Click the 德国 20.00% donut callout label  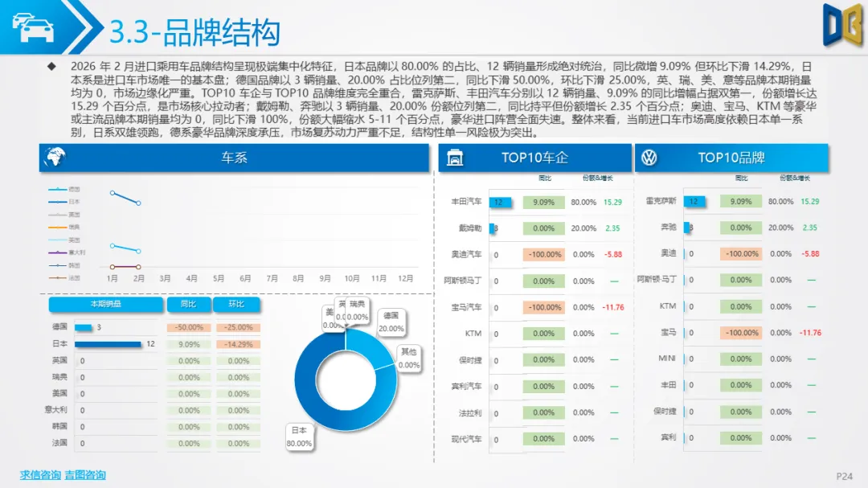(x=391, y=322)
